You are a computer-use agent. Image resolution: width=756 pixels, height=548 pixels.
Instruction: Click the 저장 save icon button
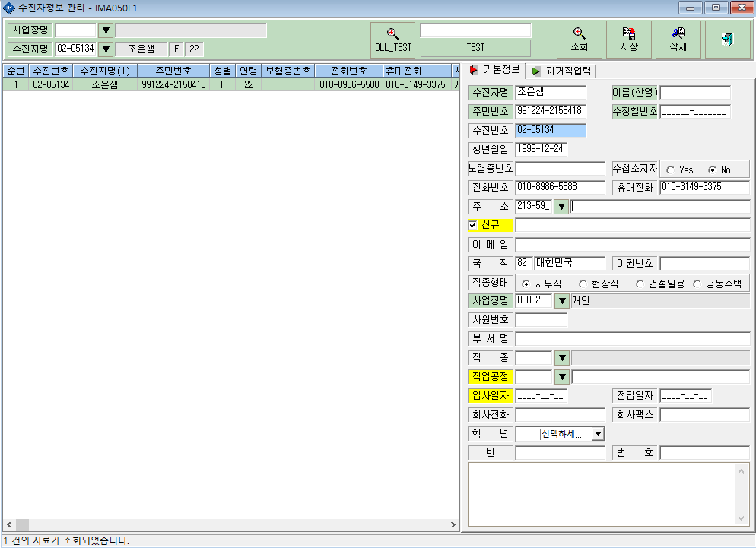(x=629, y=40)
